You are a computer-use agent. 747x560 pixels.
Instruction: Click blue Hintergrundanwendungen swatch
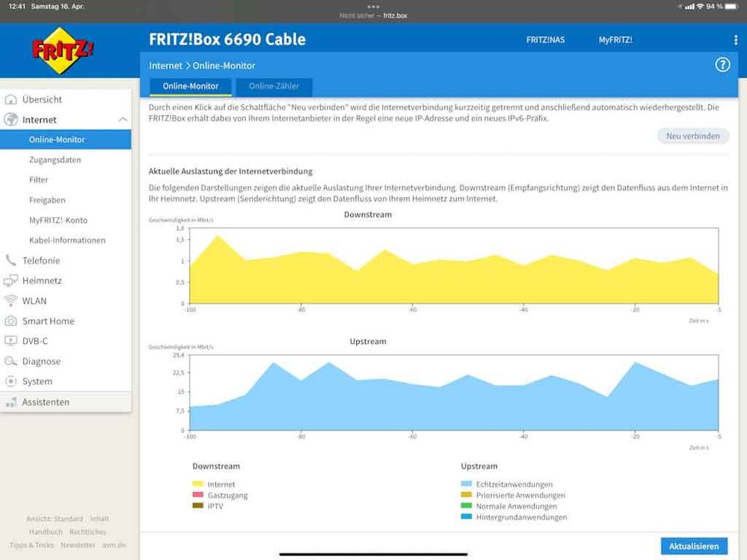[467, 517]
